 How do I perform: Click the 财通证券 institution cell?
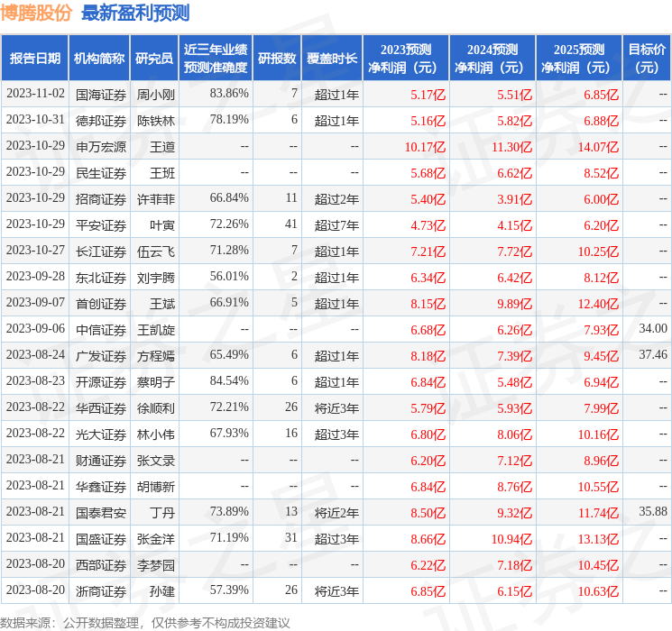click(x=101, y=461)
